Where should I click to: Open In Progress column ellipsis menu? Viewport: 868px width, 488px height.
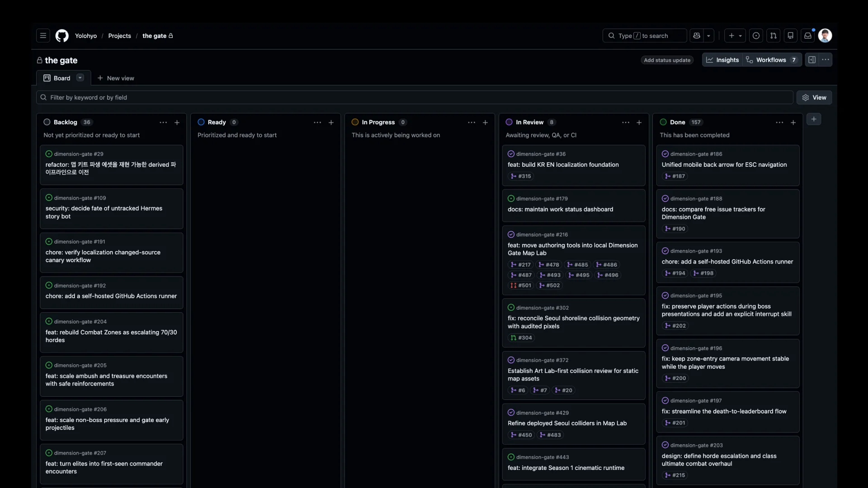click(x=472, y=122)
